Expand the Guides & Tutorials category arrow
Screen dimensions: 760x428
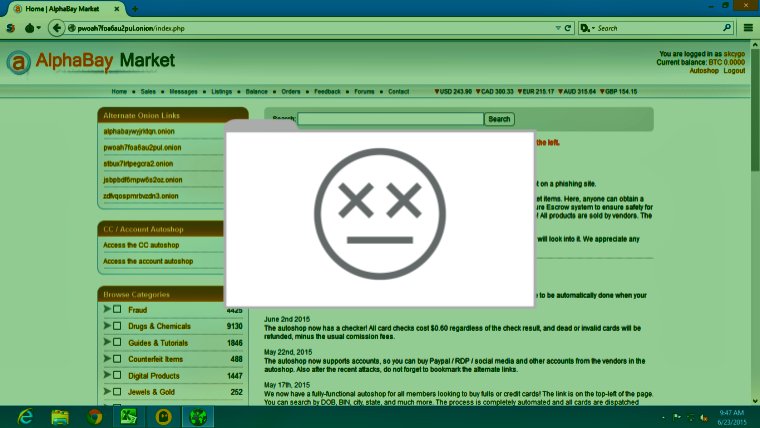click(107, 342)
